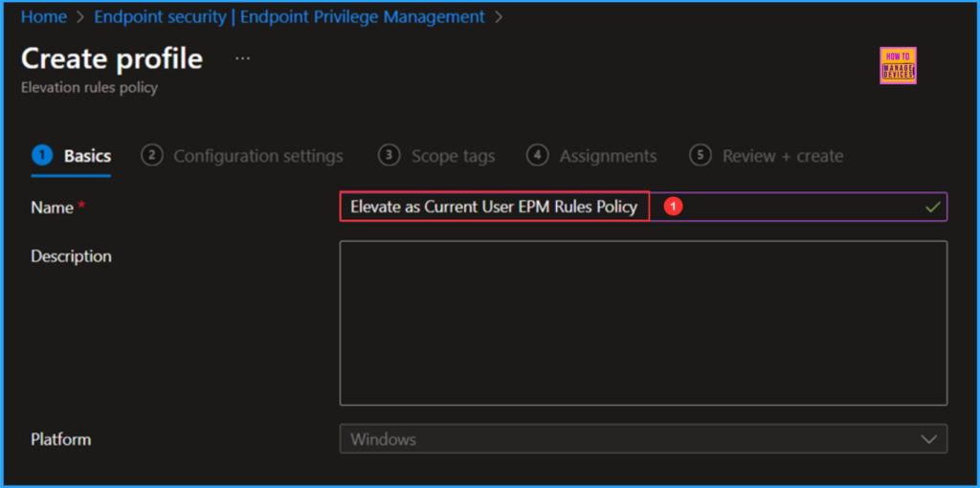Viewport: 980px width, 488px height.
Task: Open the Platform Windows dropdown
Action: point(644,439)
